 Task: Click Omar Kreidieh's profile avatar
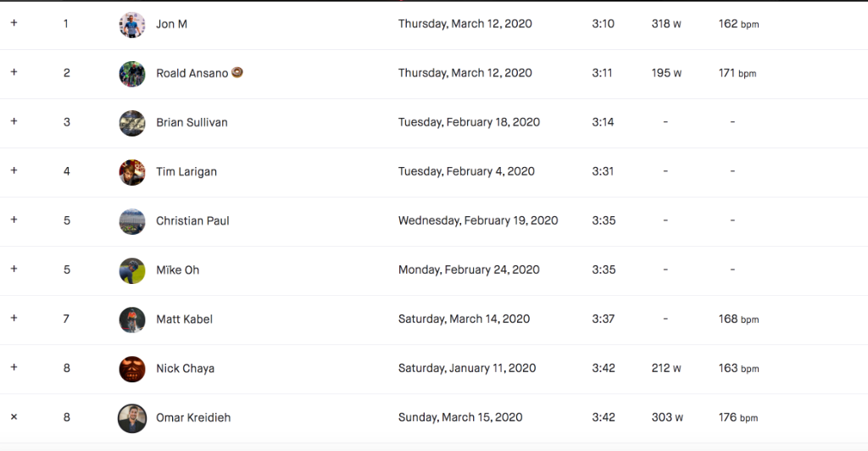coord(132,418)
